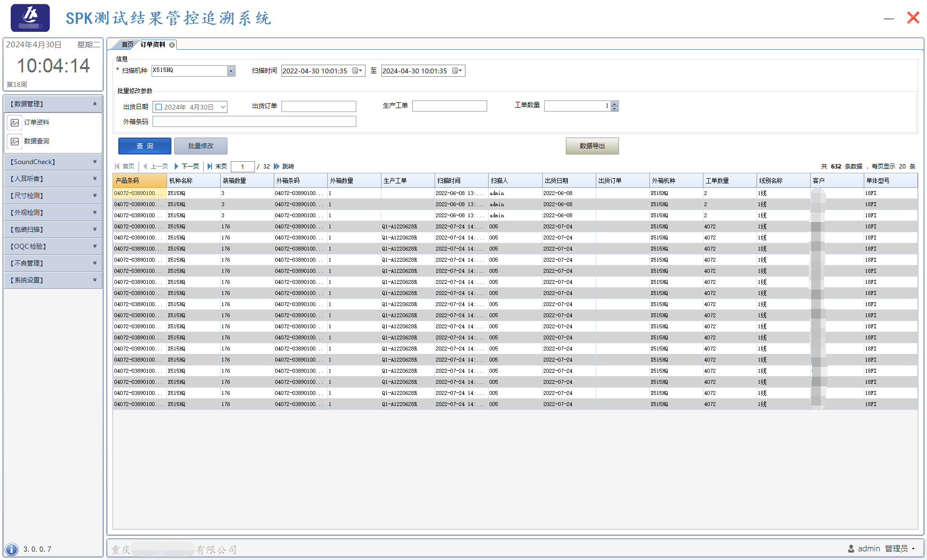Click the 工单数量 number field
The width and height of the screenshot is (927, 560).
click(577, 106)
